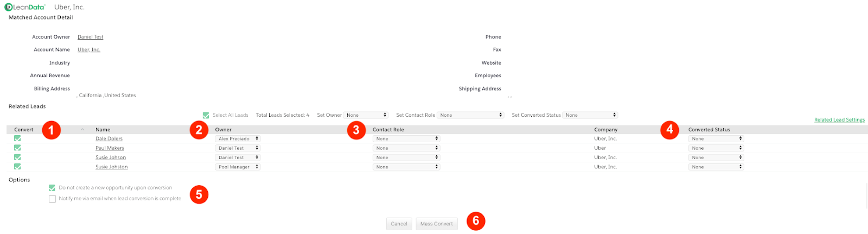Screen dimensions: 868x234
Task: Open Daniel Test account owner link
Action: (x=90, y=37)
